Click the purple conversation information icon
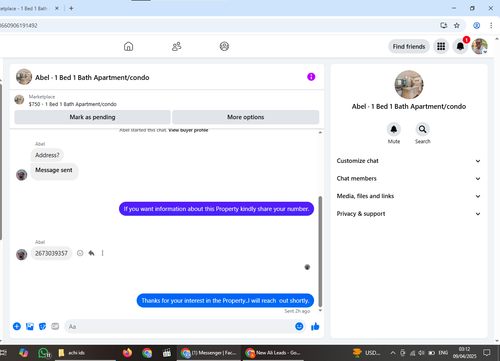500x361 pixels. click(311, 77)
